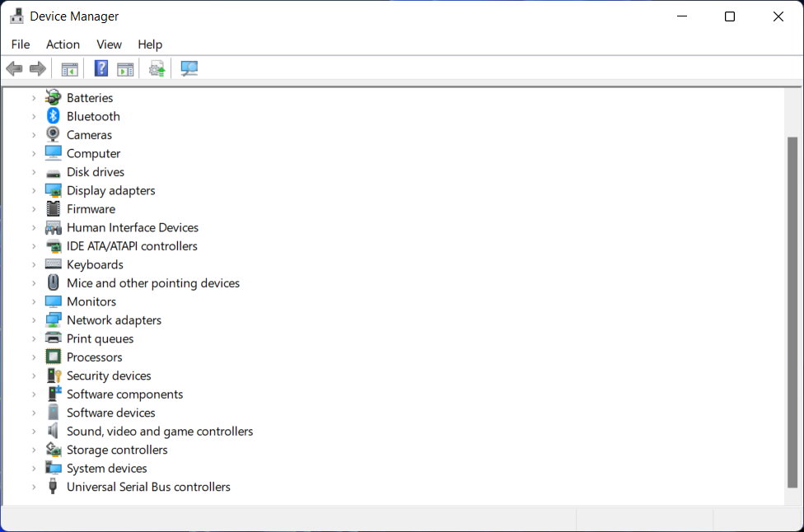
Task: Expand the Batteries node chevron
Action: coord(34,98)
